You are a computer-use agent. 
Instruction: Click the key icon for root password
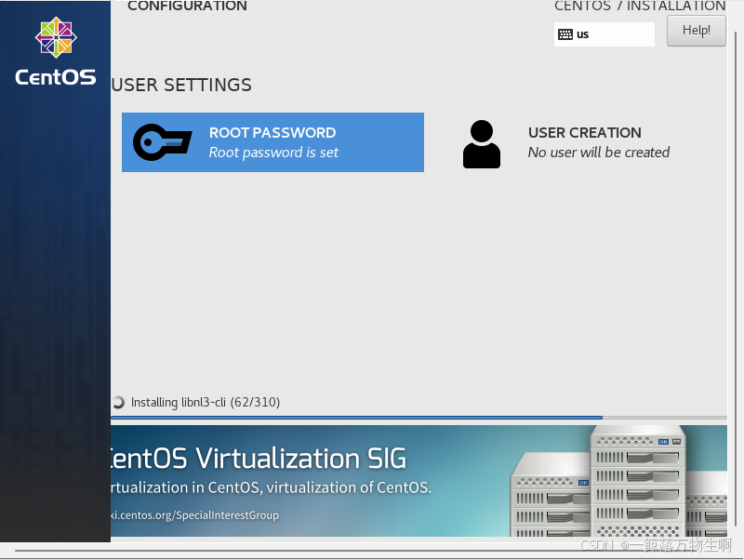[162, 142]
